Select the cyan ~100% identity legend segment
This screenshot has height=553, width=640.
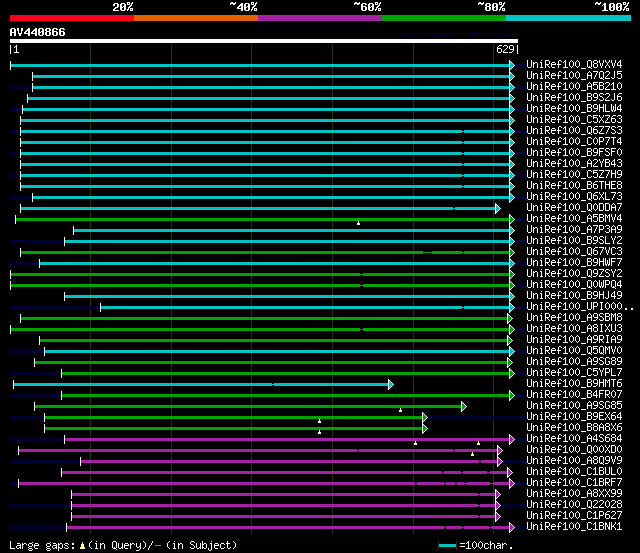click(567, 18)
